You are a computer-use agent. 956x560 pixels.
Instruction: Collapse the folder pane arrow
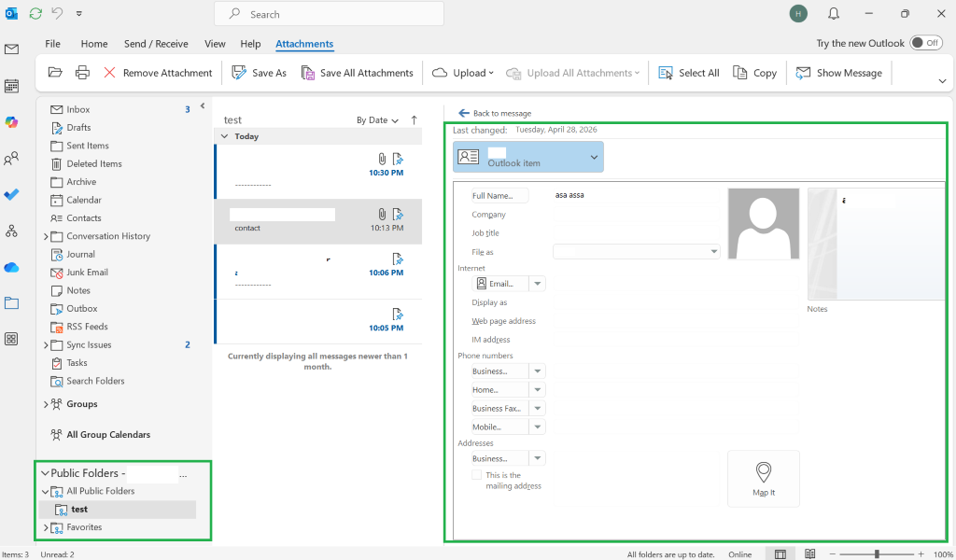tap(203, 106)
